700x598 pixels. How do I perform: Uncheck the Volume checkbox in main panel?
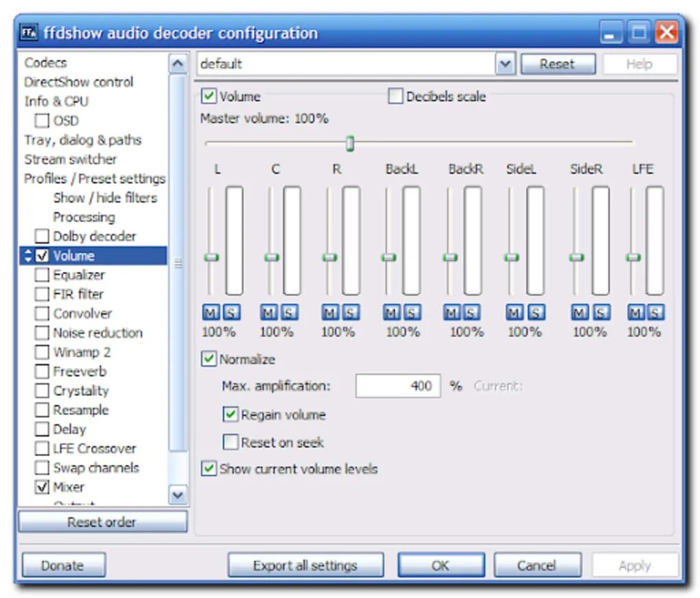209,96
